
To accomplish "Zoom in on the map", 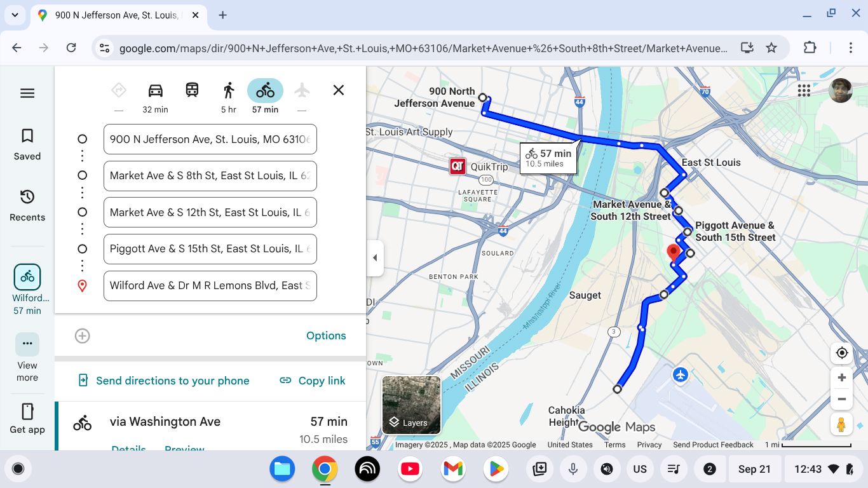I will coord(842,377).
